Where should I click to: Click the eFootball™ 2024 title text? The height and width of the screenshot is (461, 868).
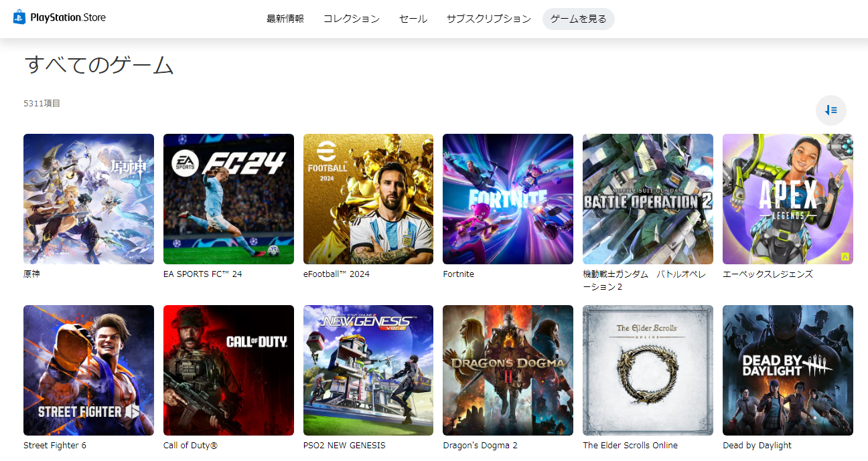pos(336,274)
